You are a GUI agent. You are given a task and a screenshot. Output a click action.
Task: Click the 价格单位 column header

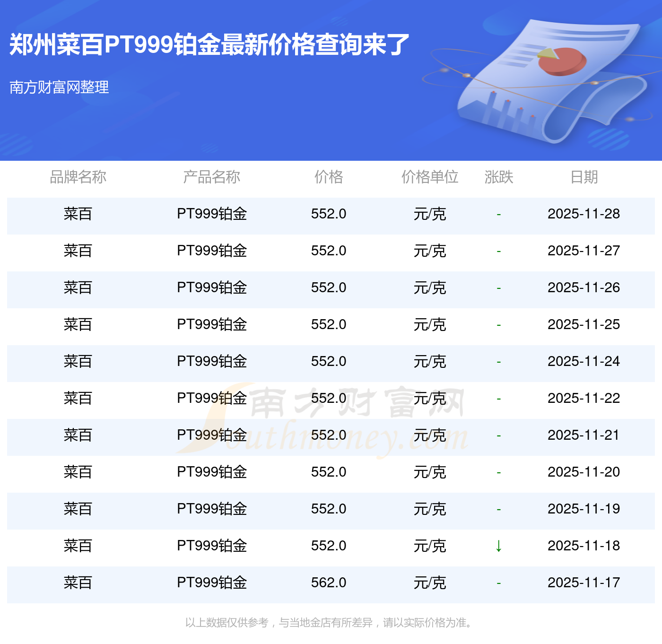coord(430,177)
